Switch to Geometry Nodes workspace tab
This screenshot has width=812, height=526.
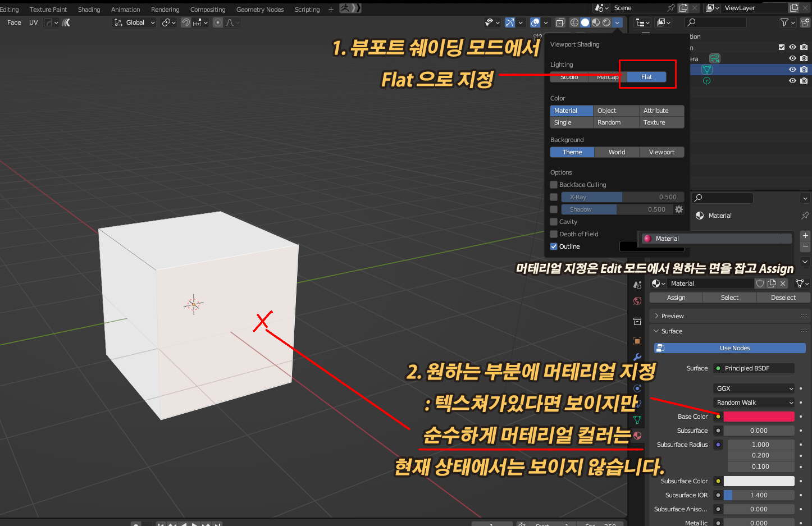click(x=260, y=10)
